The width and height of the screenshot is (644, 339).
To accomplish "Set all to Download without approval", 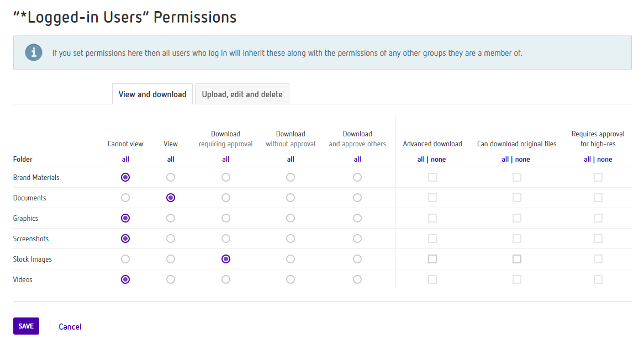I will coord(291,159).
